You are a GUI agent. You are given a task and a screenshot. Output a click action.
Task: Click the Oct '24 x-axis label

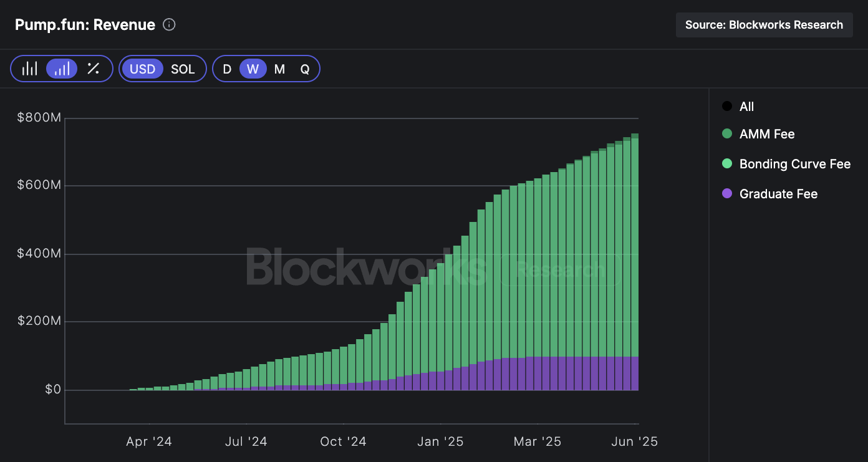(x=343, y=441)
